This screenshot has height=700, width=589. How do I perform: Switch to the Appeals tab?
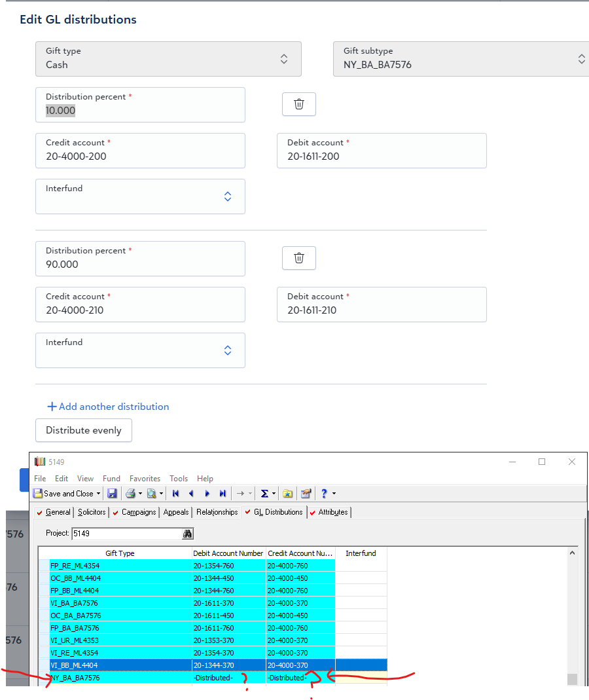coord(176,512)
